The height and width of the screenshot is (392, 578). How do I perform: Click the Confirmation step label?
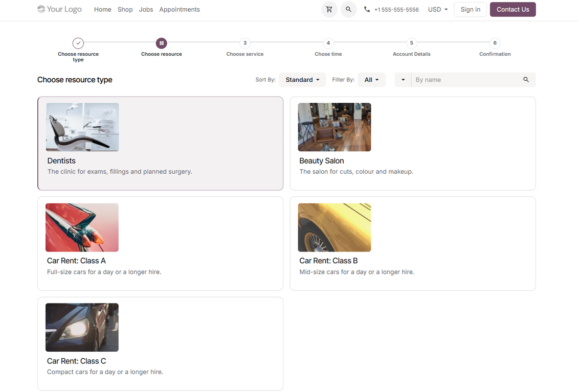[x=495, y=54]
